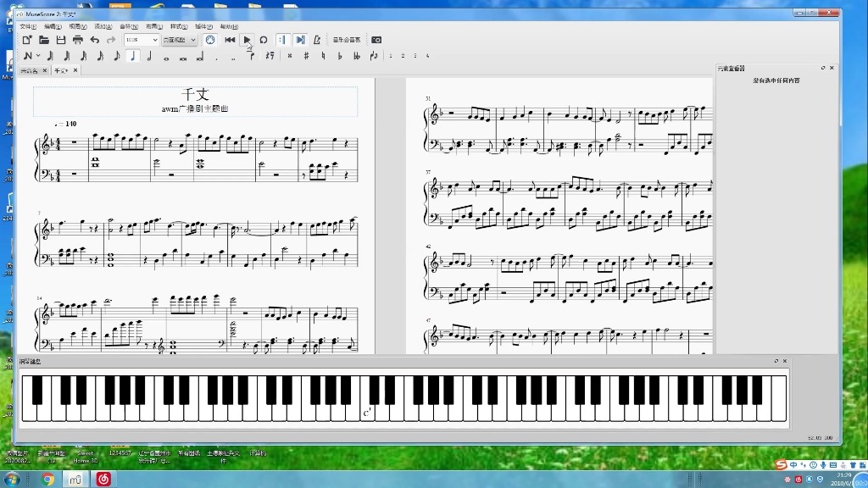This screenshot has height=488, width=868.
Task: Open the zoom percentage dropdown
Action: pos(142,40)
